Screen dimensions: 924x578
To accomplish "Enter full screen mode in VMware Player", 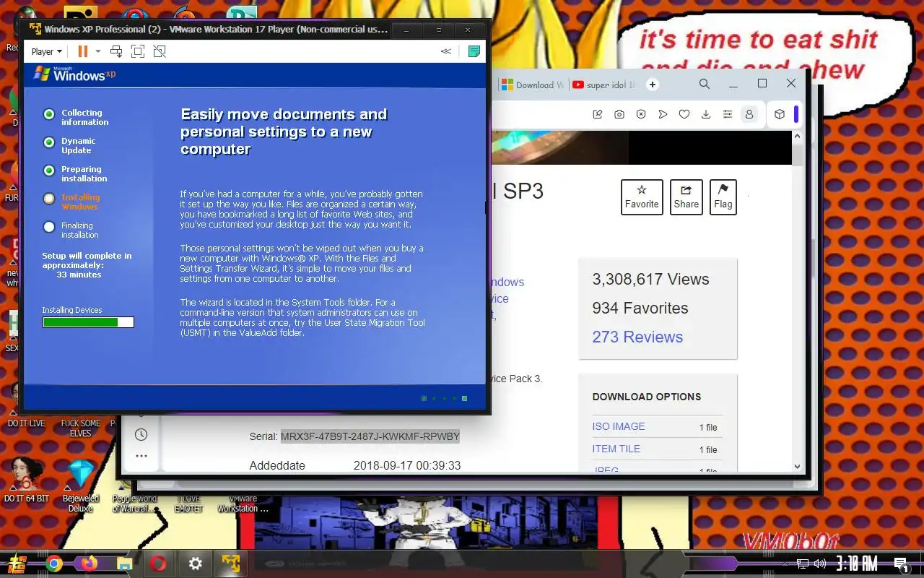I will (x=138, y=51).
